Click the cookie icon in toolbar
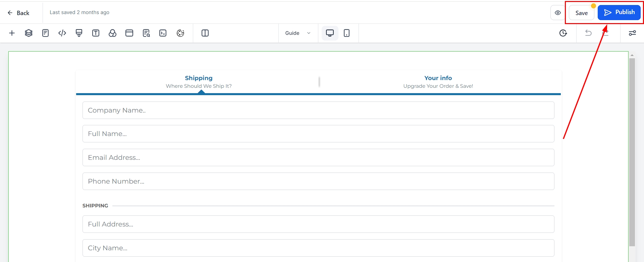 (180, 33)
